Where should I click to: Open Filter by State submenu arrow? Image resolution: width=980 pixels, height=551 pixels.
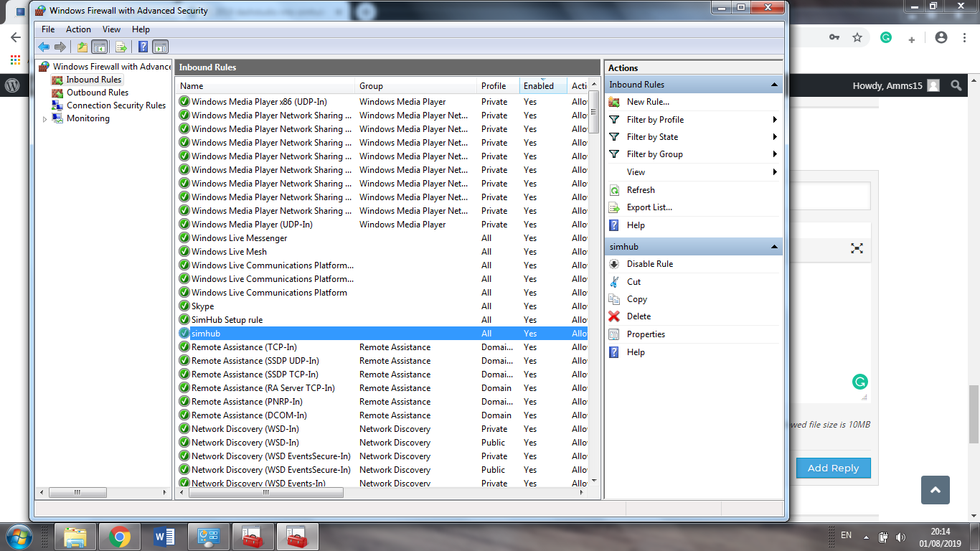[775, 137]
